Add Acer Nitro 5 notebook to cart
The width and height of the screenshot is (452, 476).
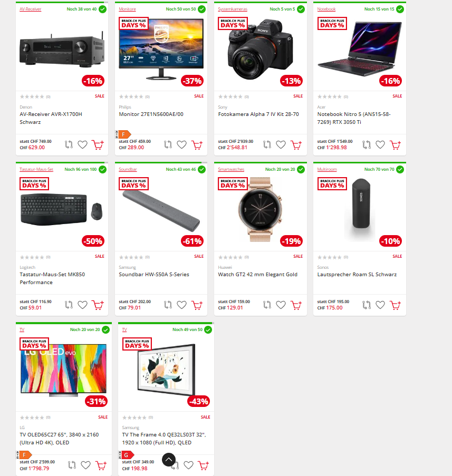[x=395, y=145]
